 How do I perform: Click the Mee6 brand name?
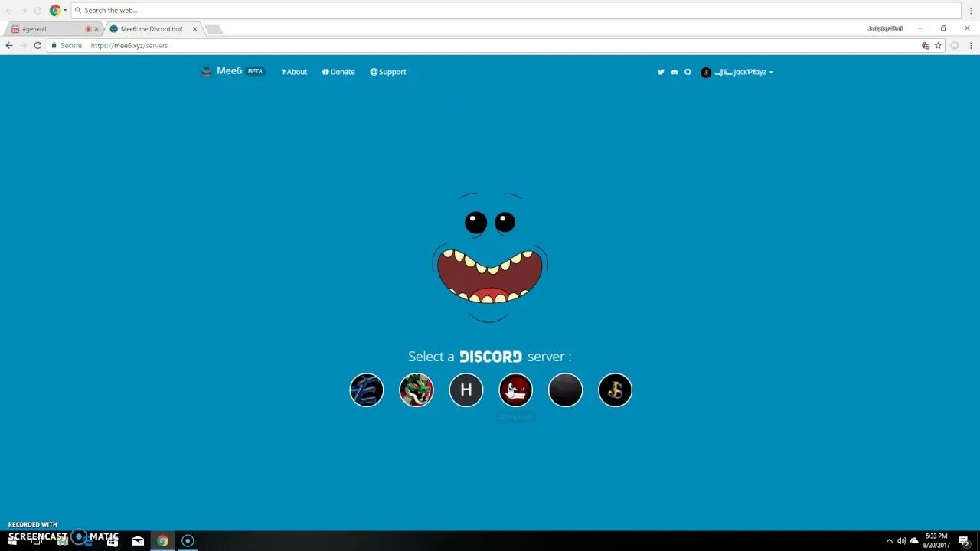(229, 71)
